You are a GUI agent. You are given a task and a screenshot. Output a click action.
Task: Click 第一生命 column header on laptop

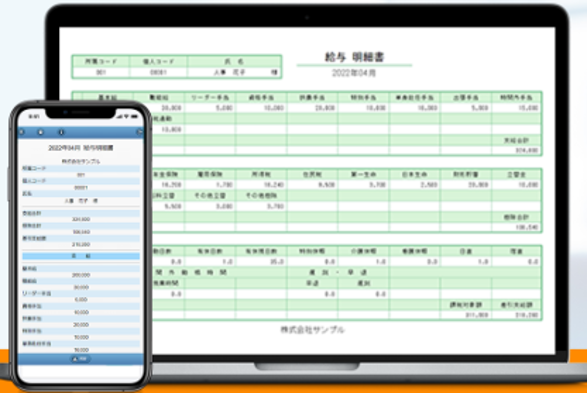point(364,174)
